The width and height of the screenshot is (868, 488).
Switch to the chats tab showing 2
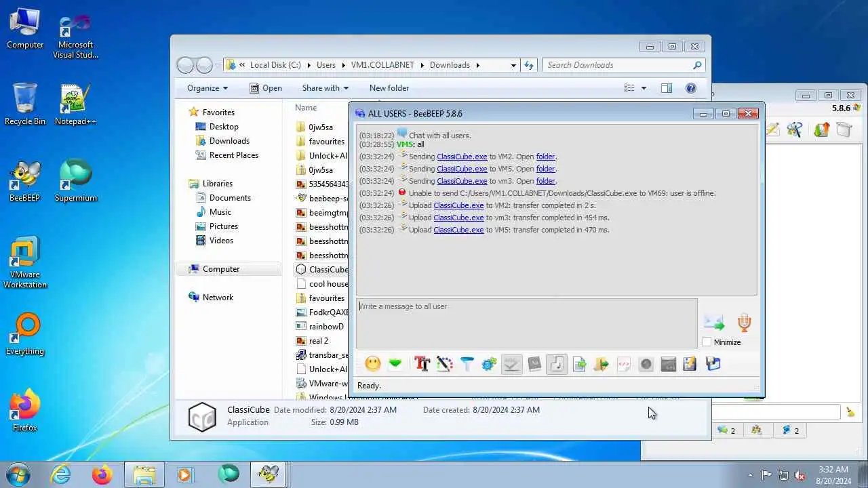pyautogui.click(x=726, y=430)
